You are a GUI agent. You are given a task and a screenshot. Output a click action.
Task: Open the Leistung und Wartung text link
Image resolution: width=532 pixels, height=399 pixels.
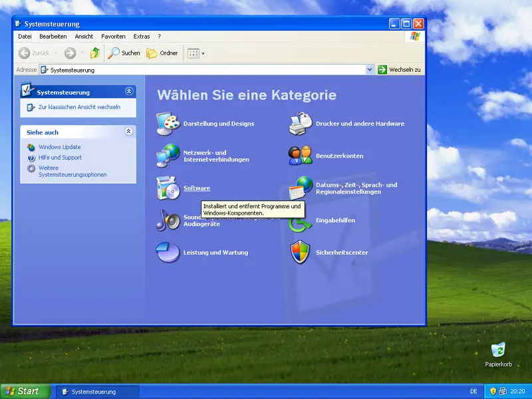[x=215, y=253]
